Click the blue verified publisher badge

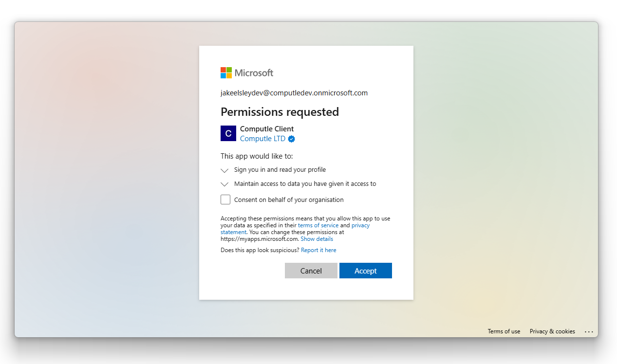pos(292,139)
